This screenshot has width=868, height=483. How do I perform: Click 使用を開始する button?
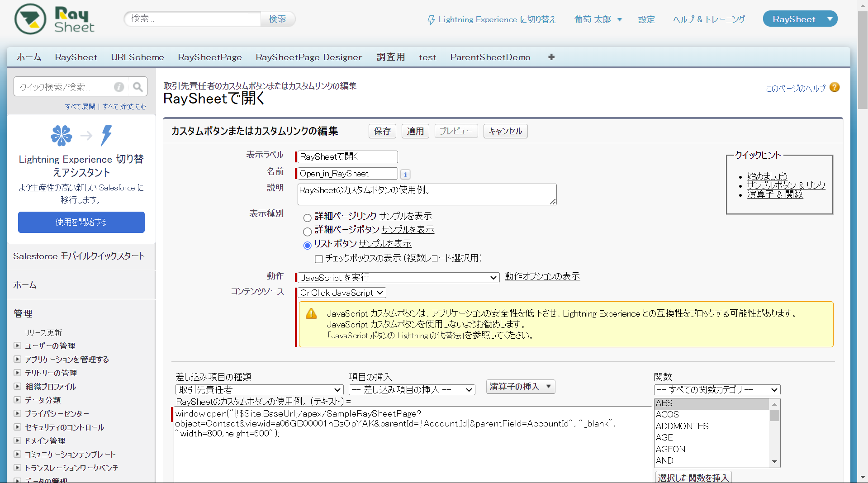pyautogui.click(x=81, y=222)
